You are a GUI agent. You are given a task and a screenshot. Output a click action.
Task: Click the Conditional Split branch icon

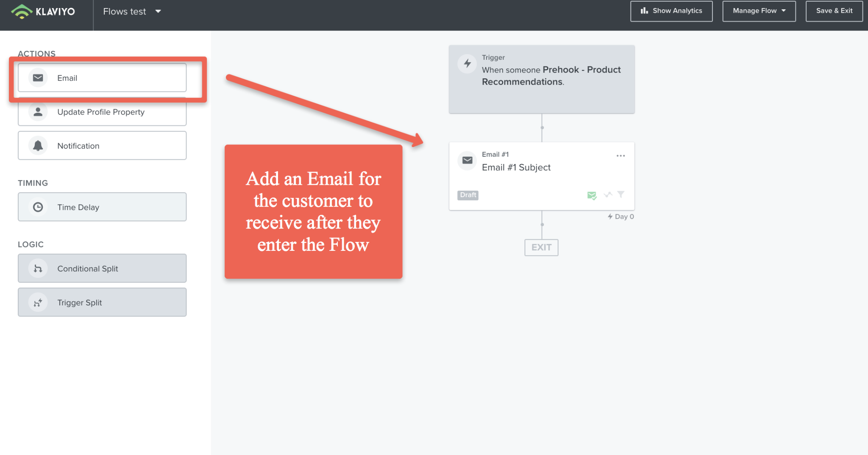coord(38,269)
